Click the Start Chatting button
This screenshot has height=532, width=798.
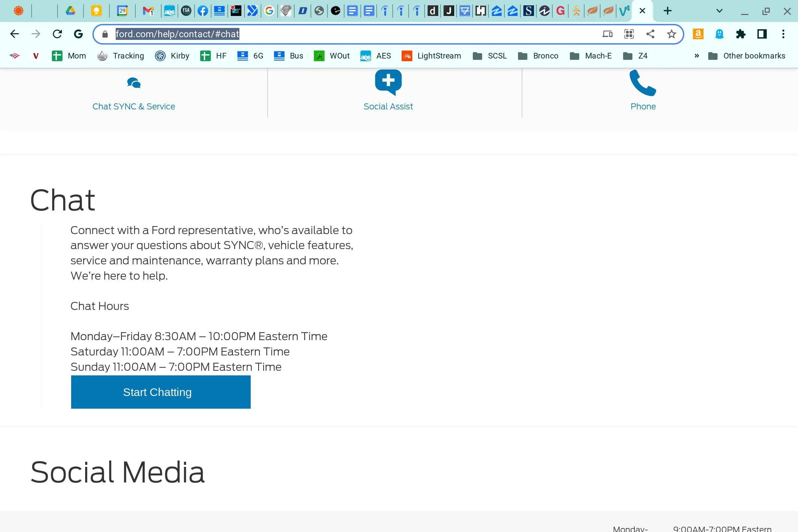coord(161,392)
